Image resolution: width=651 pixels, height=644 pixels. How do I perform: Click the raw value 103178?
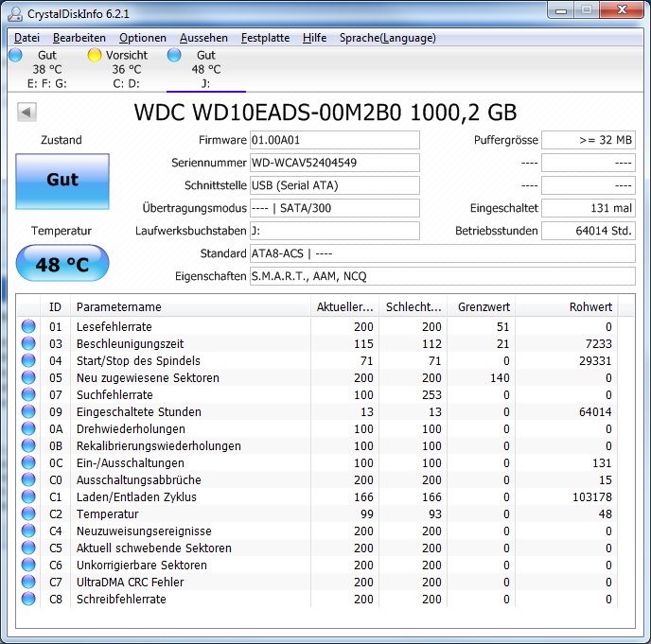pyautogui.click(x=592, y=497)
